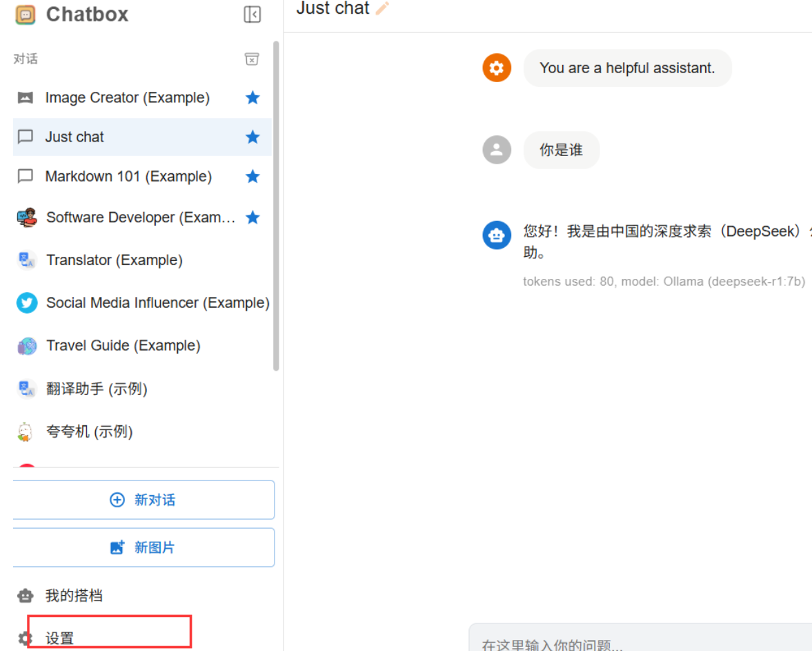Click the clear conversations archive icon

tap(252, 59)
